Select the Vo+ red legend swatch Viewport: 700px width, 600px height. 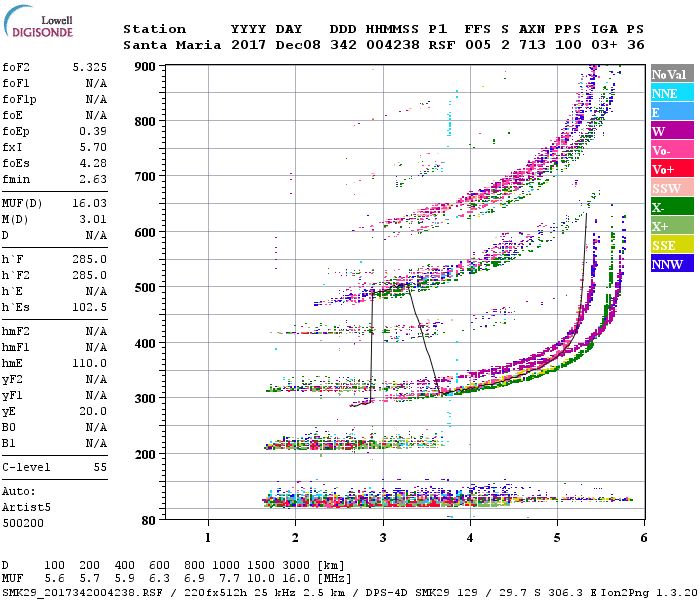click(672, 169)
